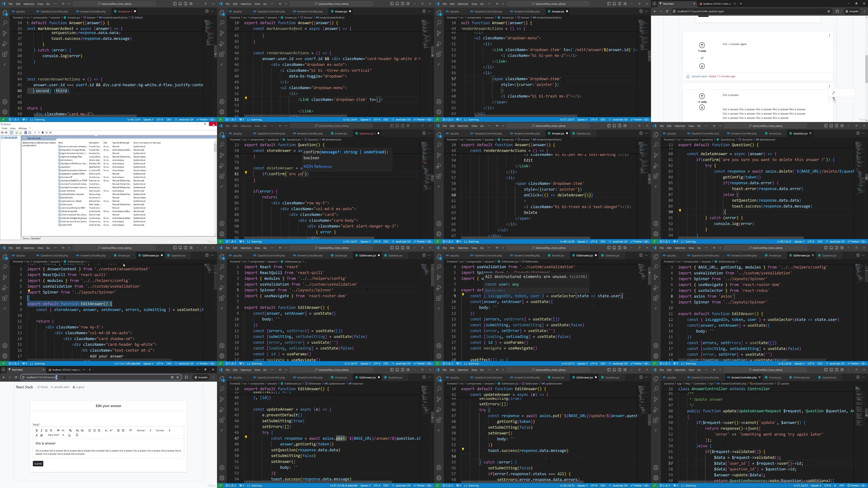The height and width of the screenshot is (488, 868).
Task: Toggle italic in the Edit answer editor toolbar
Action: (42, 431)
